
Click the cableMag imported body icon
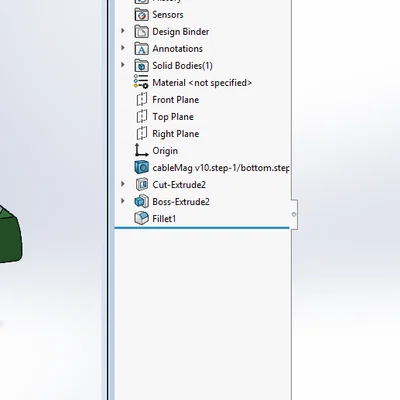click(x=141, y=167)
